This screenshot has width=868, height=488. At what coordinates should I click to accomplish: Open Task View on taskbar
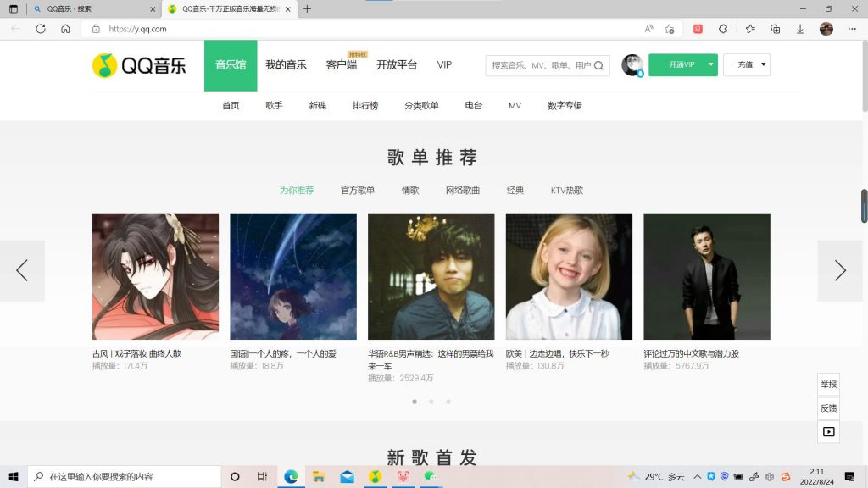(x=262, y=476)
